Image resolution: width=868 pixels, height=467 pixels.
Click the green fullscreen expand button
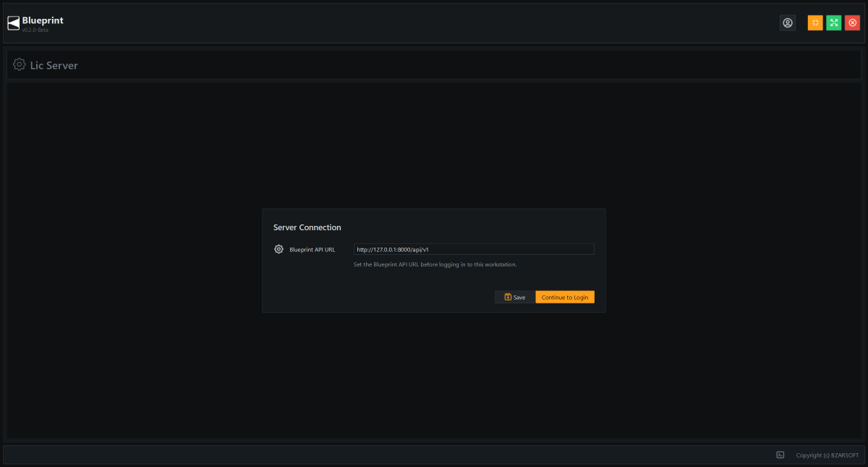coord(834,23)
